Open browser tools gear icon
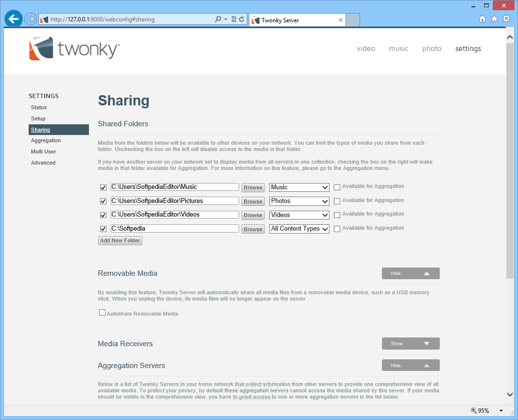The height and width of the screenshot is (420, 518). [506, 18]
